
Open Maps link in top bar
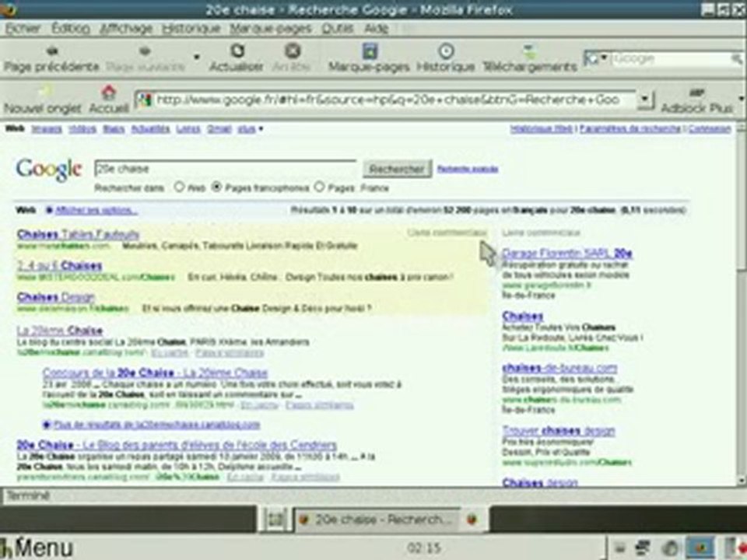tap(114, 129)
